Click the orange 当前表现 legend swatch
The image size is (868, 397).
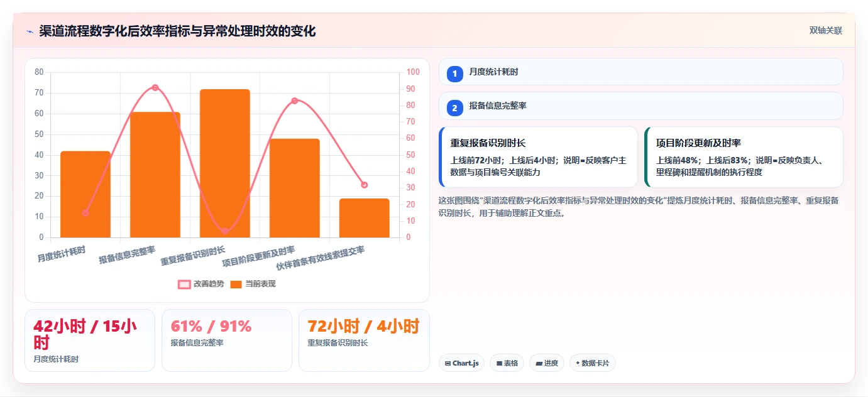tap(236, 284)
